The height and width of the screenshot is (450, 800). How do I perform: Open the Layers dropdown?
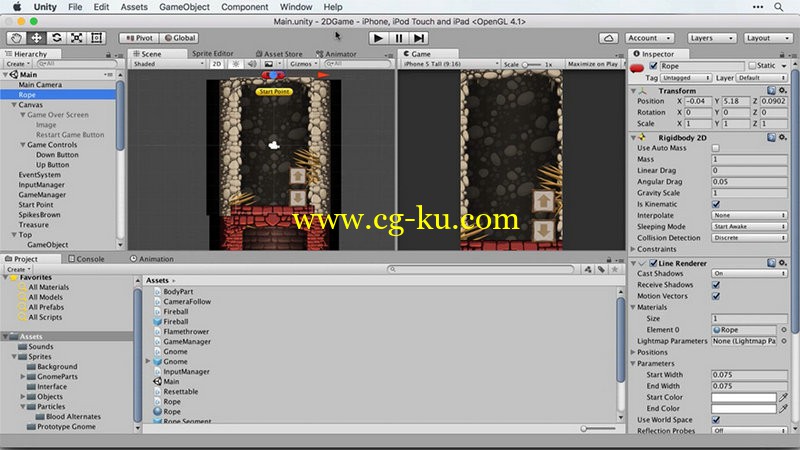[x=711, y=38]
